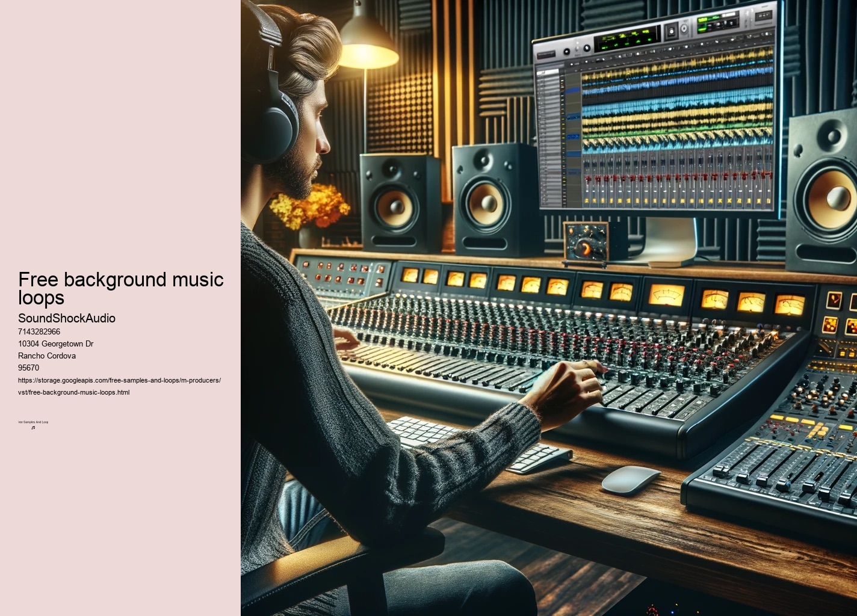The image size is (857, 616).
Task: Enable the bottom blue track button in the arrange view
Action: click(x=572, y=173)
